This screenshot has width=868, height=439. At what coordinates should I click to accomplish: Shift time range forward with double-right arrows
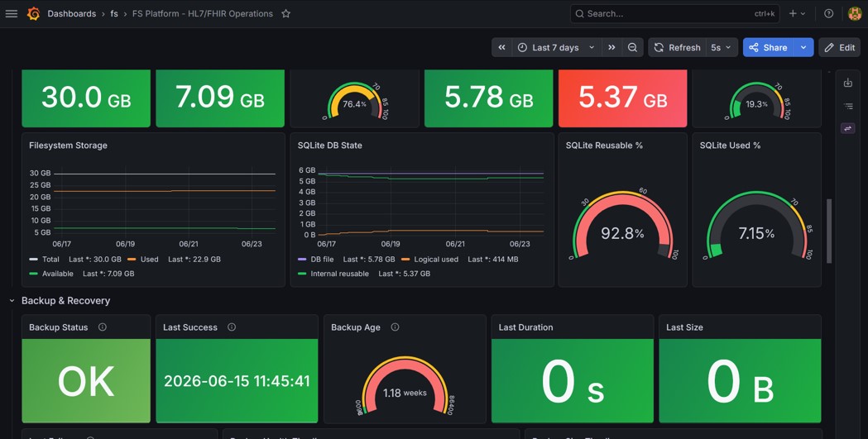coord(611,48)
